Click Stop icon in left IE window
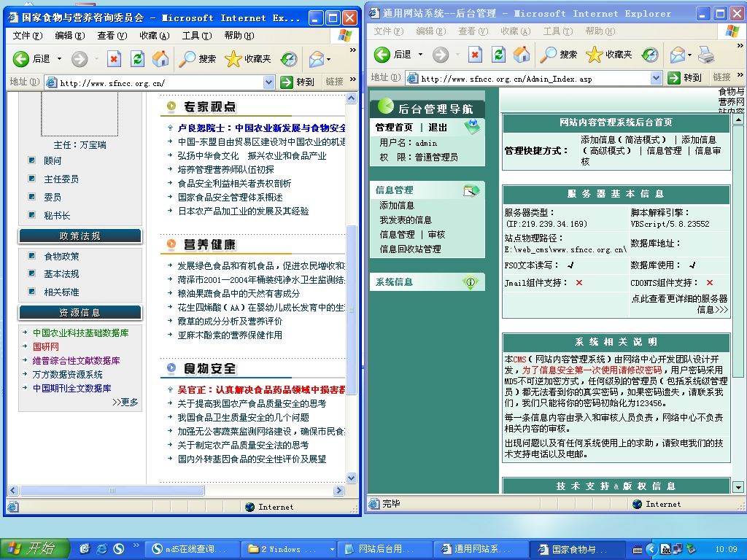The image size is (747, 560). (x=113, y=59)
